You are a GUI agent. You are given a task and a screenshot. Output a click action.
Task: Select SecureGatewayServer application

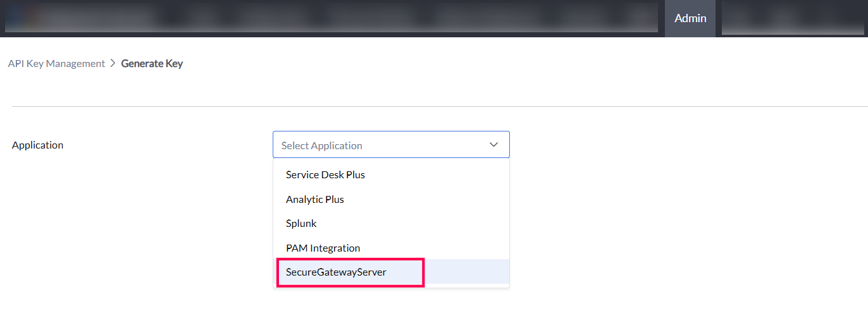point(391,272)
